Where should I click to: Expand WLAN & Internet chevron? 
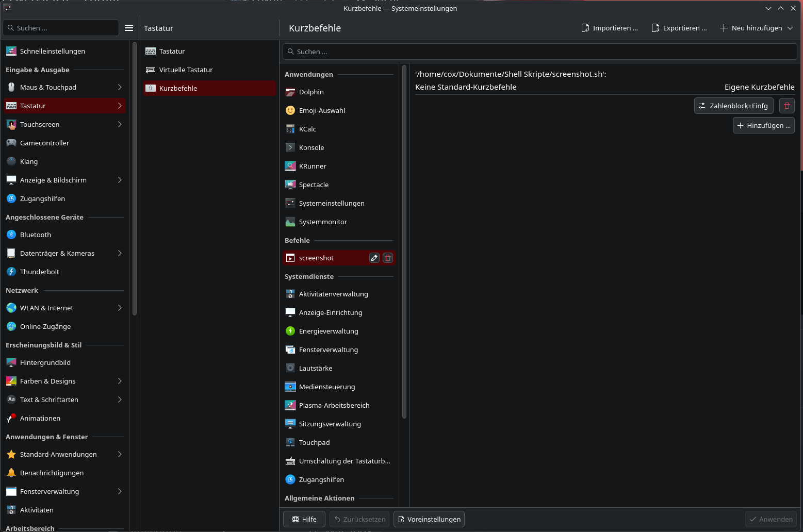pos(120,308)
